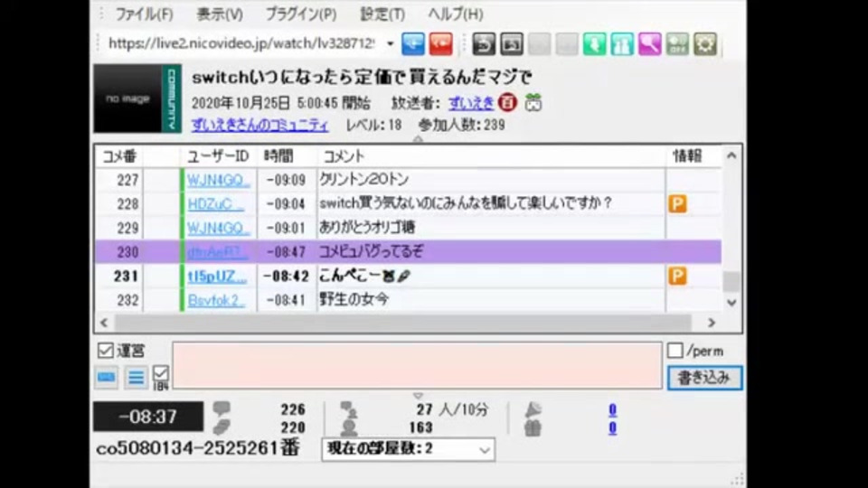Sort by the ユーザーID column header
The image size is (868, 488).
(219, 156)
